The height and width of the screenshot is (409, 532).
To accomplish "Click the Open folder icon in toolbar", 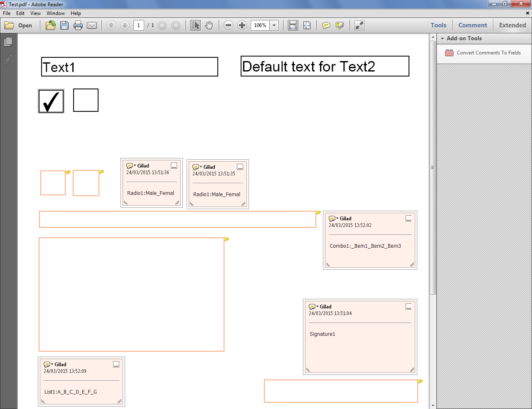I will [9, 25].
